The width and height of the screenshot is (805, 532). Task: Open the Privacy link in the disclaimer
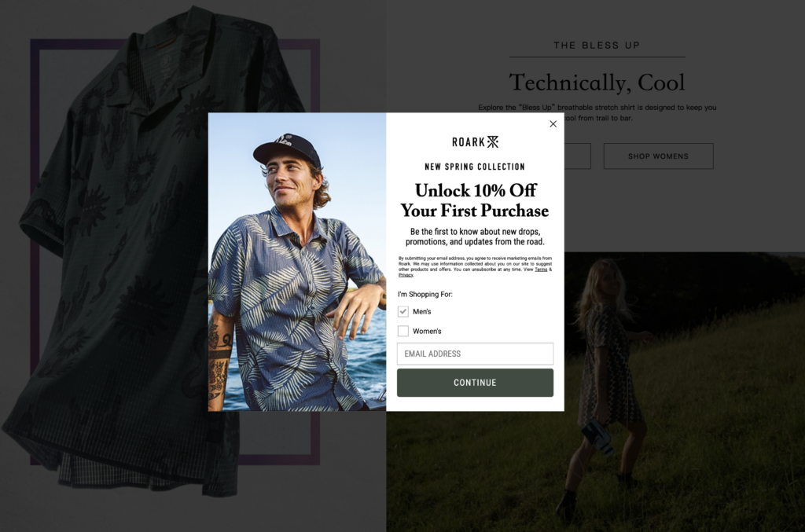[x=406, y=275]
